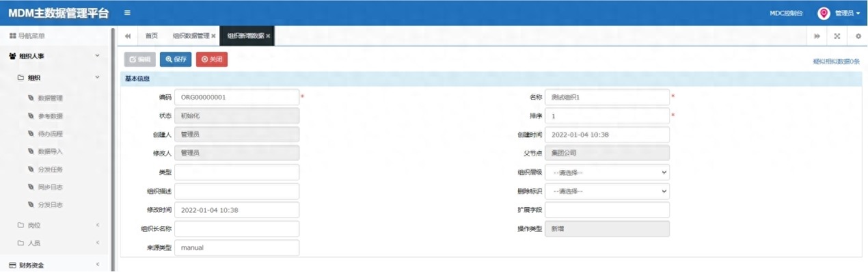Screen dimensions: 868x272
Task: Open 数据导入 in the sidebar
Action: tap(50, 152)
